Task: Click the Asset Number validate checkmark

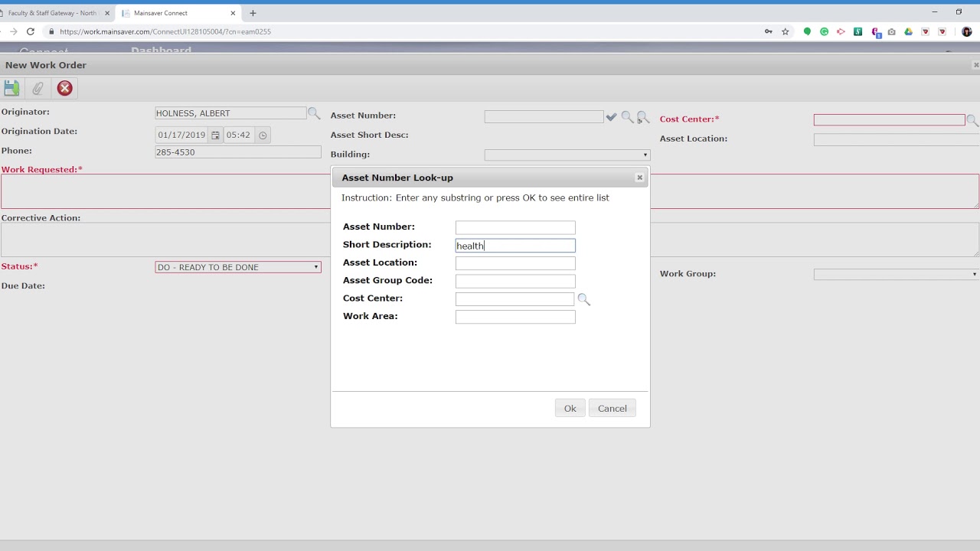Action: (611, 117)
